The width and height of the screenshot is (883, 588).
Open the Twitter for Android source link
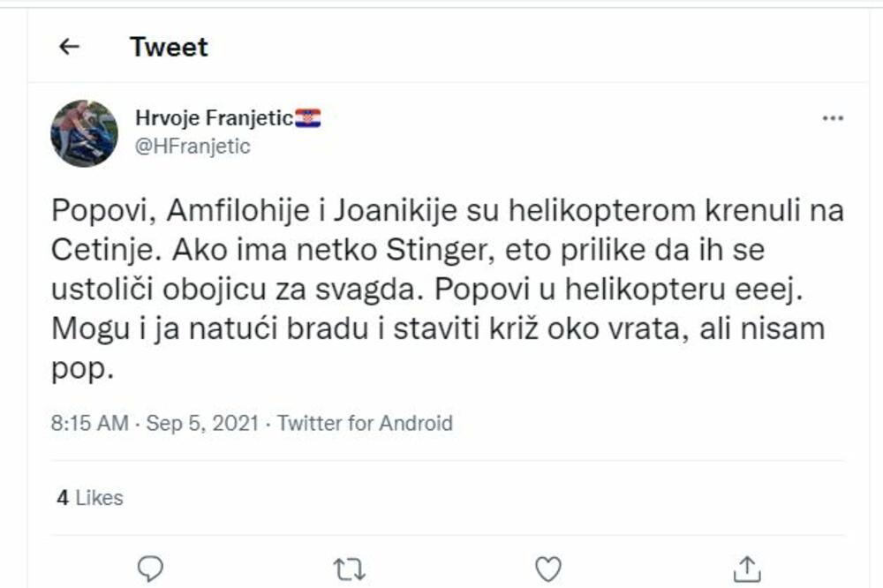point(366,424)
